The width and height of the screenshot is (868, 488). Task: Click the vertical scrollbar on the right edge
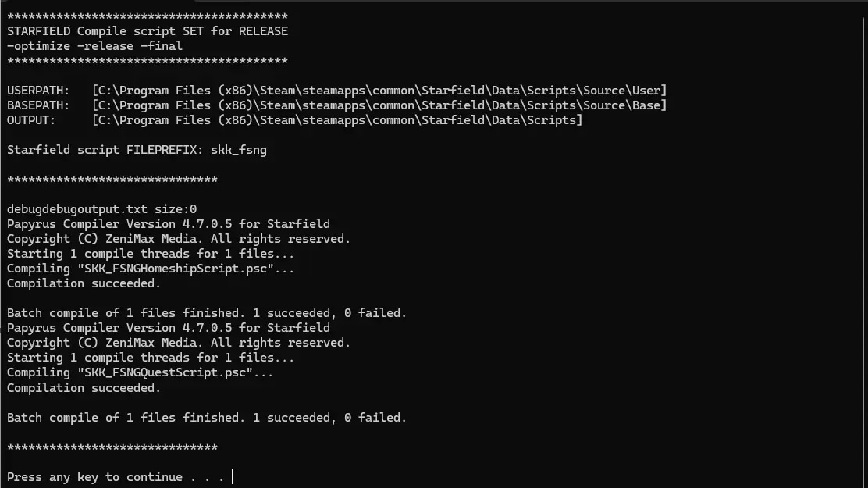[863, 245]
